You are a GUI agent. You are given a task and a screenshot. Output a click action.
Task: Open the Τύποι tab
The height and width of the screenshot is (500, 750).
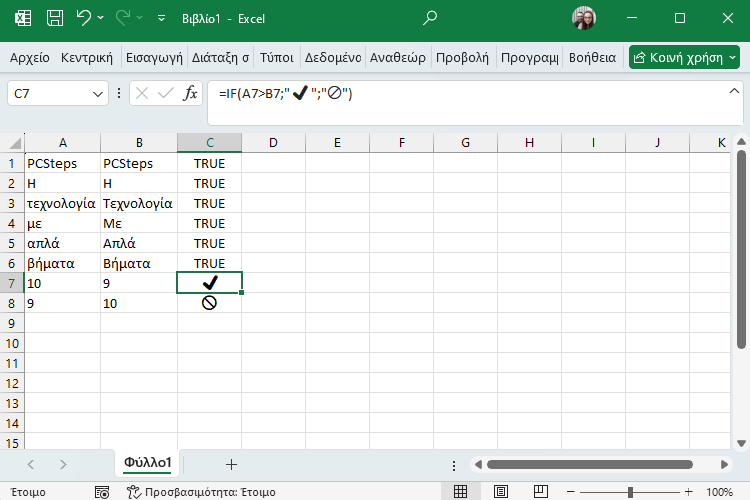pyautogui.click(x=276, y=57)
